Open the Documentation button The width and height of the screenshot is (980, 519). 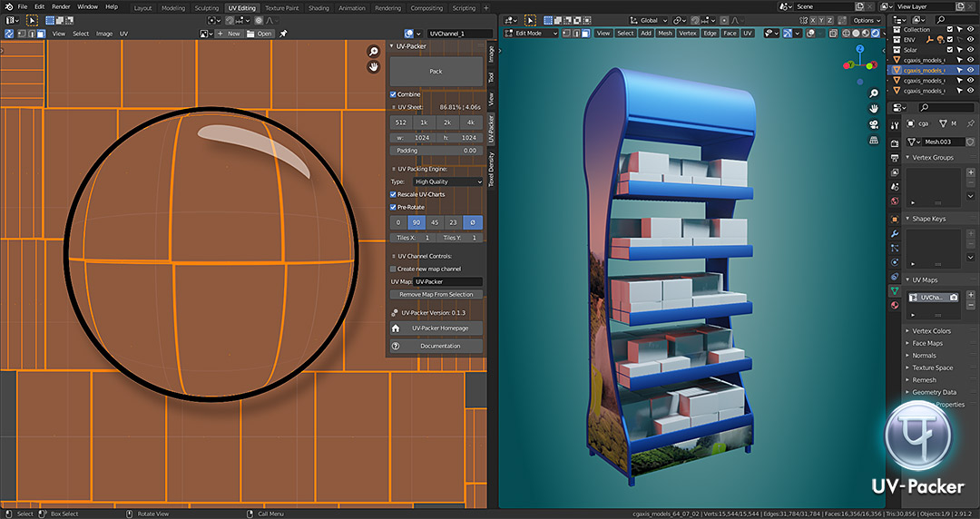click(x=436, y=346)
